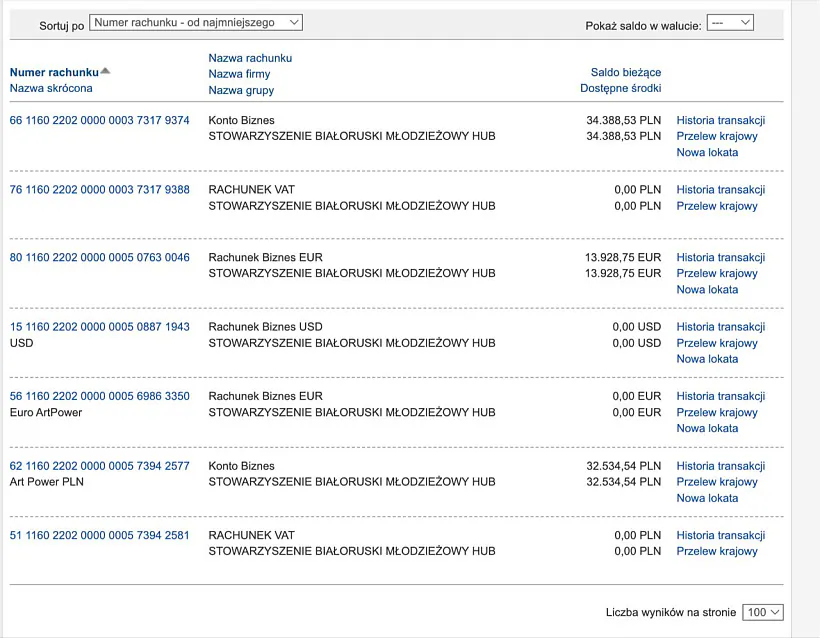Click the Nazwa skrócona column header
Screen dimensions: 820x638
[51, 88]
